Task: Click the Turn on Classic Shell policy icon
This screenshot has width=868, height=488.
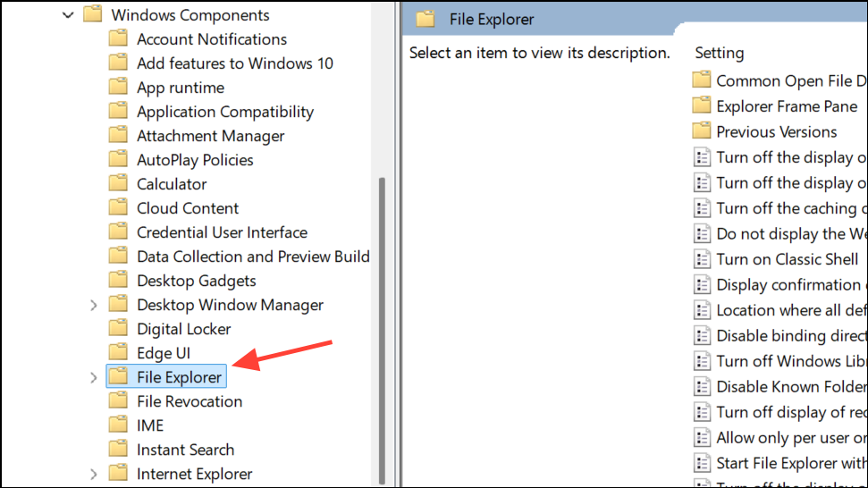Action: (702, 259)
